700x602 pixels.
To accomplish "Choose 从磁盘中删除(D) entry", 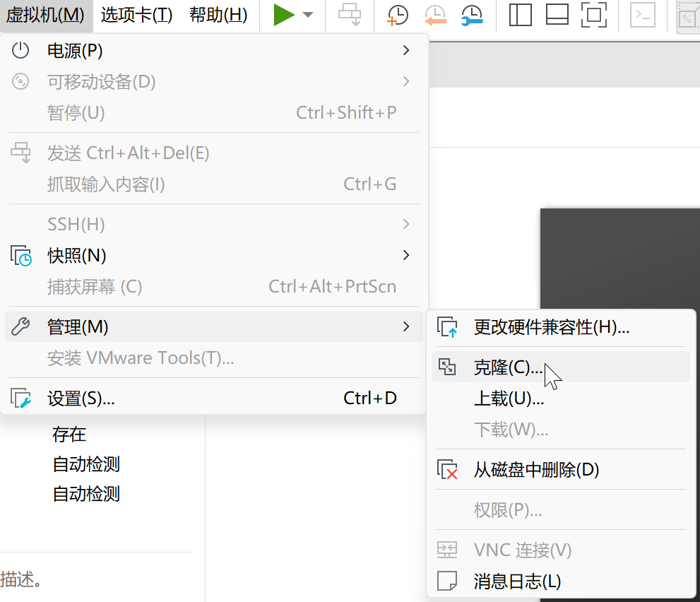I will (x=561, y=470).
